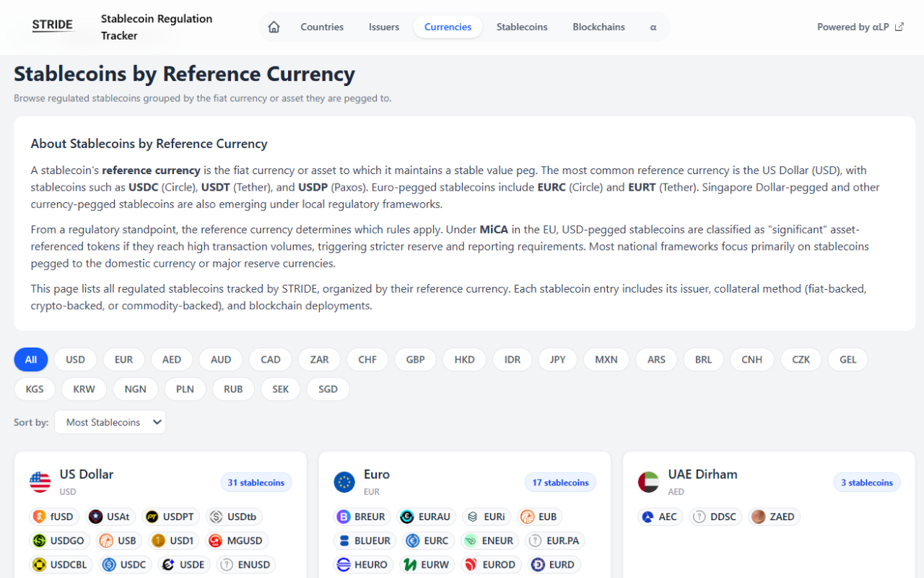Open the external link icon beside αLP
This screenshot has width=924, height=578.
point(899,27)
